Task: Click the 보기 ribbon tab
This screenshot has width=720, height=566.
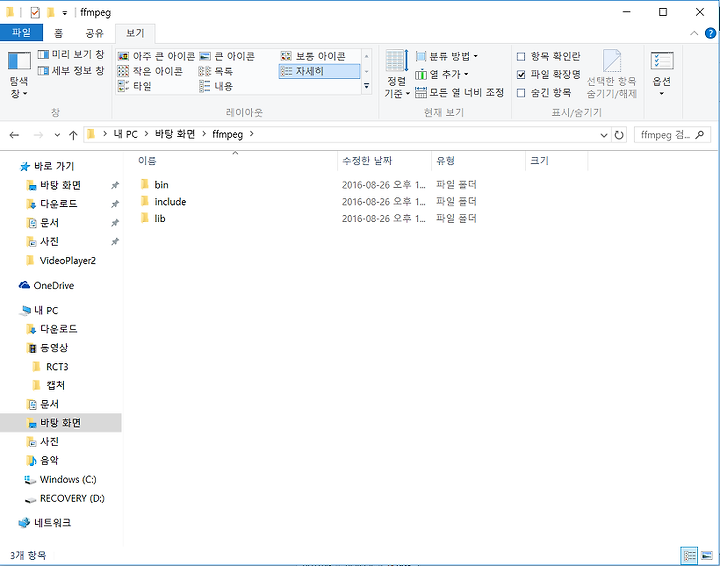Action: [135, 33]
